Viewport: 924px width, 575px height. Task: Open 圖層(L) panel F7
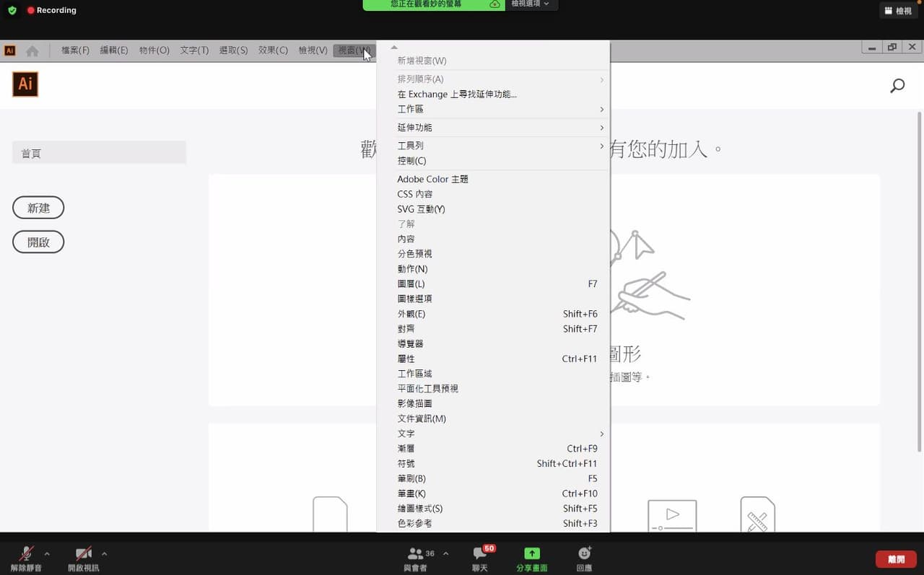pos(494,284)
